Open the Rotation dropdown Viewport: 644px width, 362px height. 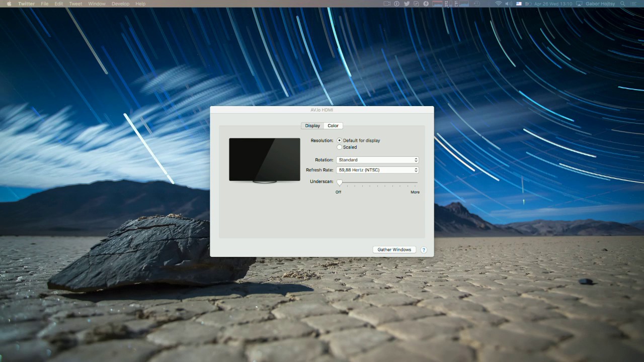(377, 160)
